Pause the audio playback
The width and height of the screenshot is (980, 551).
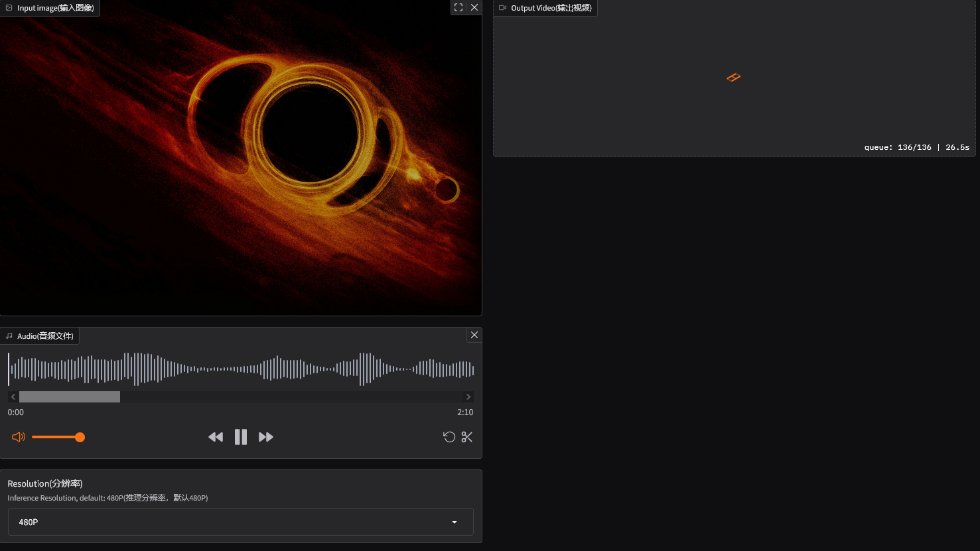(x=241, y=437)
